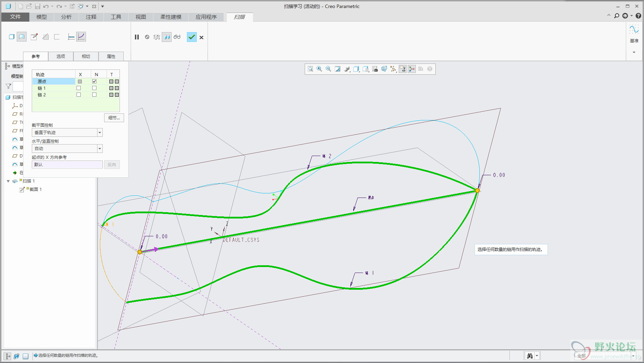Toggle the first T box for 链 1
The width and height of the screenshot is (644, 363).
(111, 88)
